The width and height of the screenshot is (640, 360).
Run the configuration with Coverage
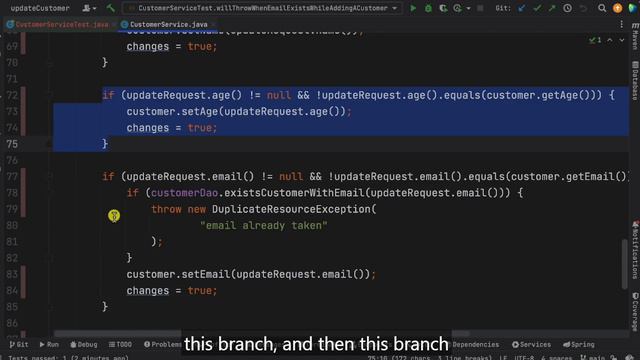(443, 8)
